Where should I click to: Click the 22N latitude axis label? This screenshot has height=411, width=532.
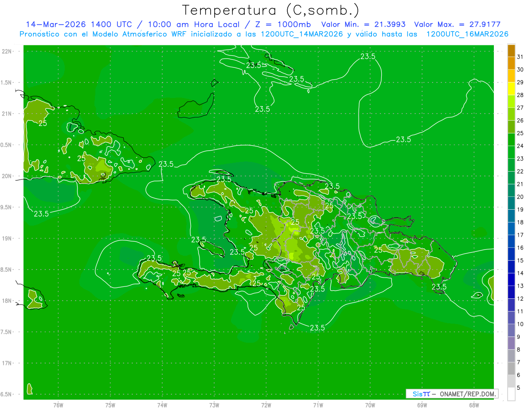[7, 51]
